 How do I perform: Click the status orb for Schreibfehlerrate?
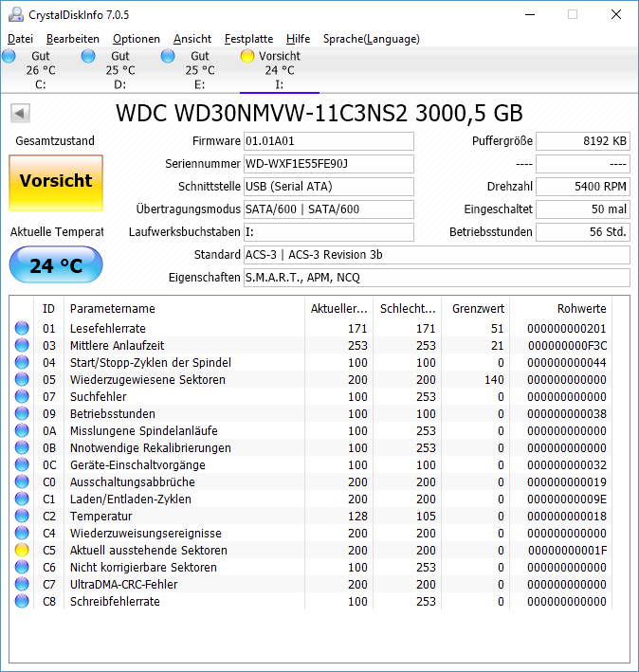tap(22, 601)
